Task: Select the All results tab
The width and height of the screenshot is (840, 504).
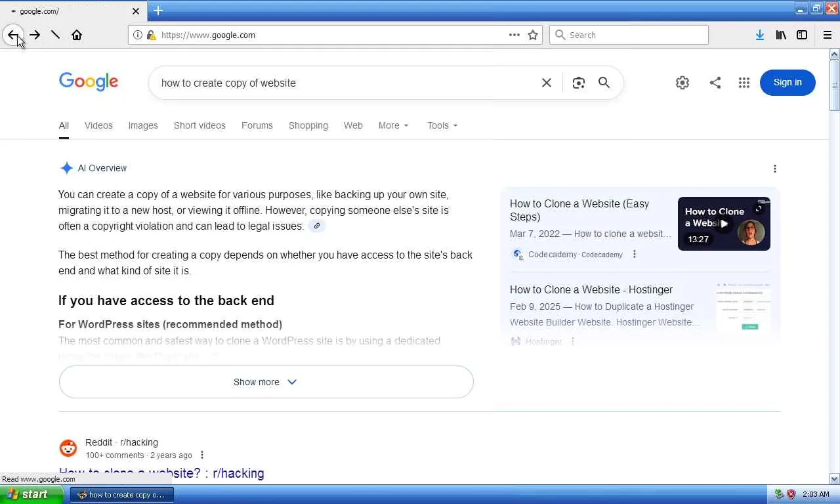Action: [64, 125]
